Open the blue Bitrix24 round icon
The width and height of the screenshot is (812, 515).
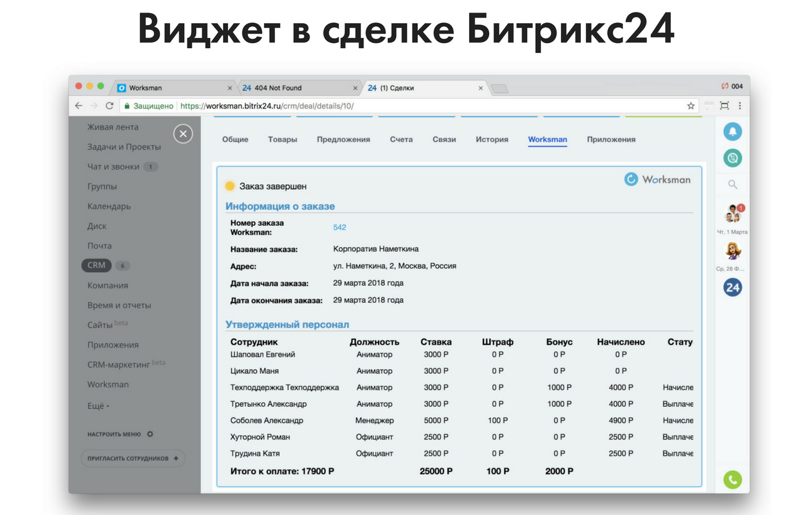732,287
